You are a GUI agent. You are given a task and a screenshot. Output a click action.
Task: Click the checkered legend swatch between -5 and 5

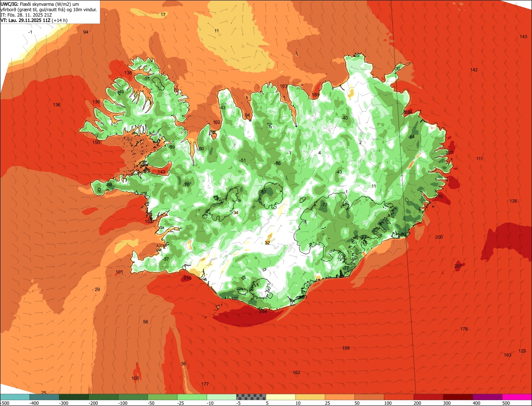[x=251, y=396]
